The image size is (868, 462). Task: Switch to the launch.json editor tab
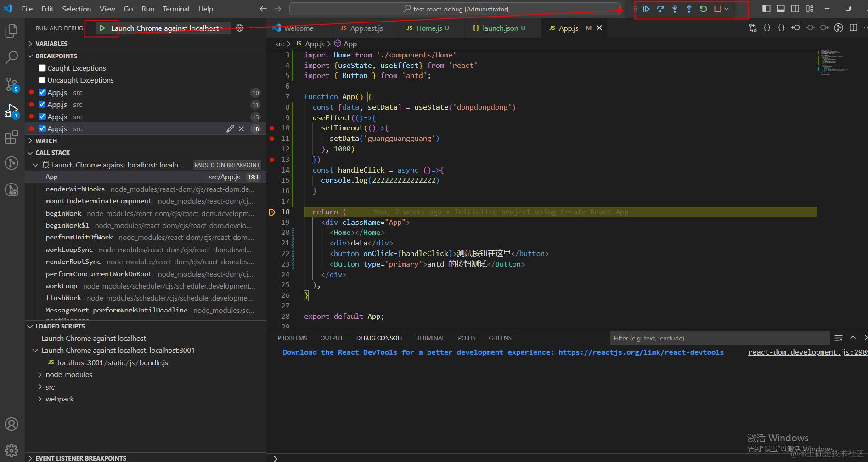click(499, 28)
